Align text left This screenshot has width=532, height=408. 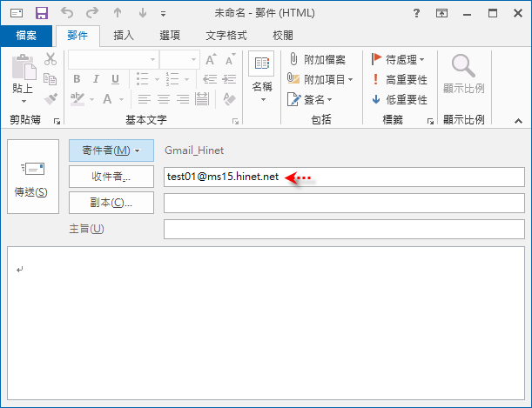tap(145, 99)
